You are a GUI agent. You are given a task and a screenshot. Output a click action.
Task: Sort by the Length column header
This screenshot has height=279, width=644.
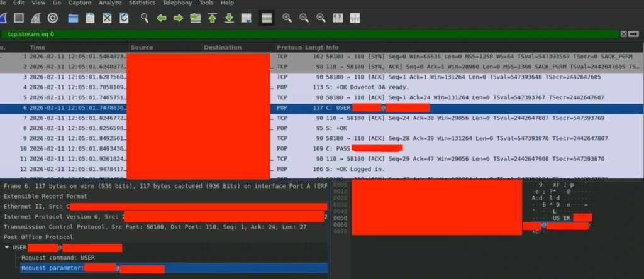pyautogui.click(x=314, y=48)
